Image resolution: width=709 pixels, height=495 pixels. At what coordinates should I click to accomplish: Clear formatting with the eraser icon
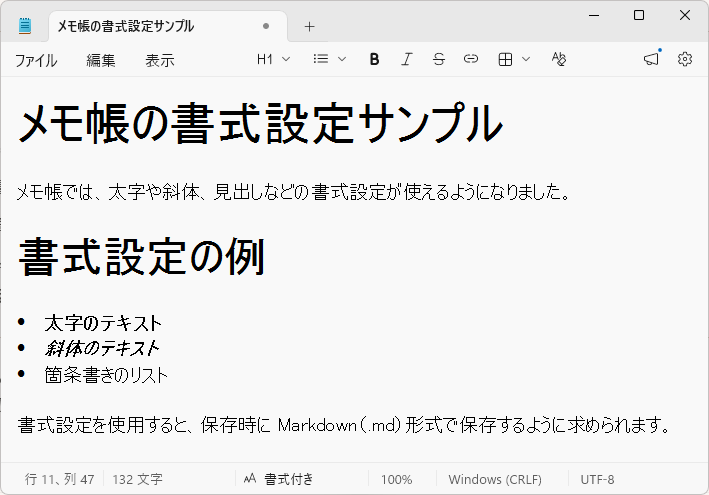pyautogui.click(x=559, y=59)
